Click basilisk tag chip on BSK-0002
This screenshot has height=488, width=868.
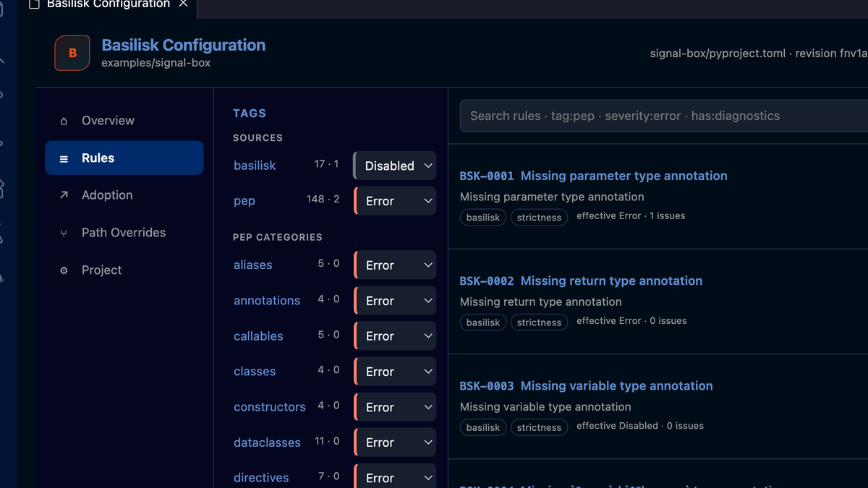[x=483, y=322]
